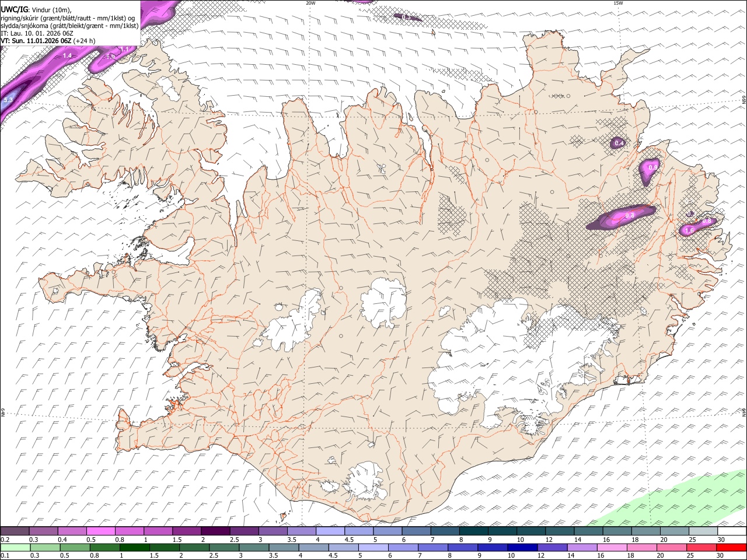Click the bottom-row light blue swatch between 5 and 6
This screenshot has width=747, height=560.
click(373, 547)
